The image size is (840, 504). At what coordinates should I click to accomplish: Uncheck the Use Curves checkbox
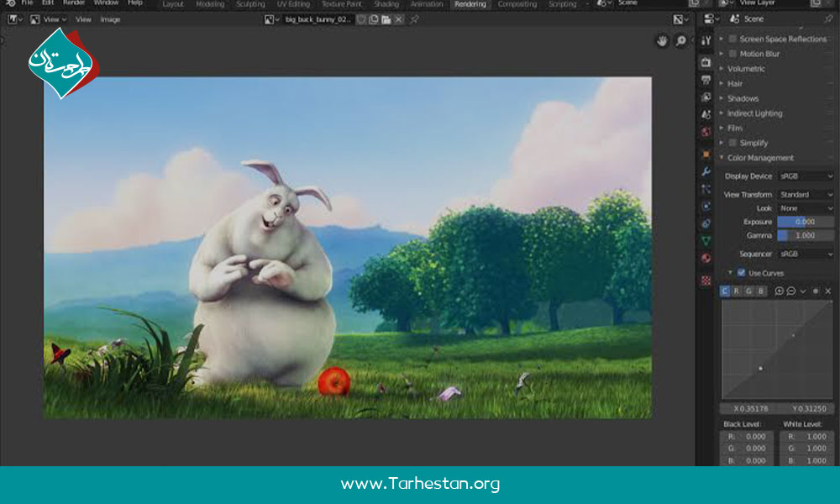tap(742, 273)
